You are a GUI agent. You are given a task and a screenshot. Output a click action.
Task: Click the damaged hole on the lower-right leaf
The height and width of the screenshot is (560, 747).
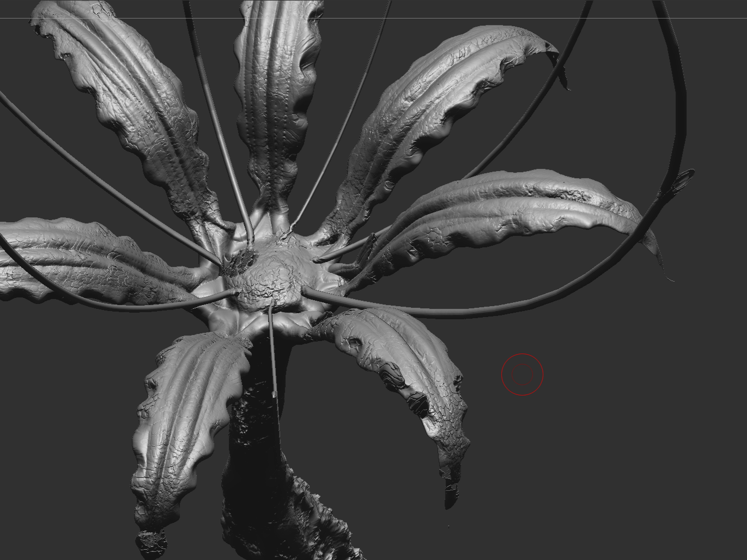pos(420,403)
